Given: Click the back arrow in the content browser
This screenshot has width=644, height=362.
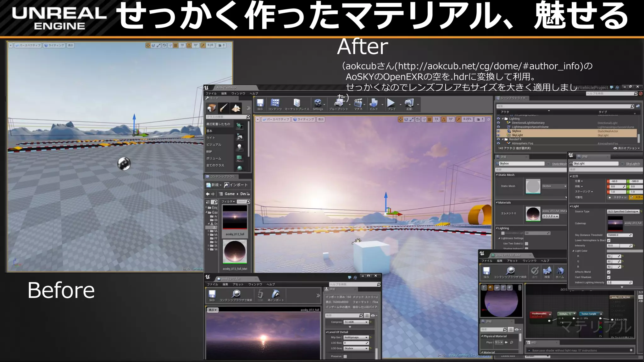Looking at the screenshot, I should coord(208,194).
